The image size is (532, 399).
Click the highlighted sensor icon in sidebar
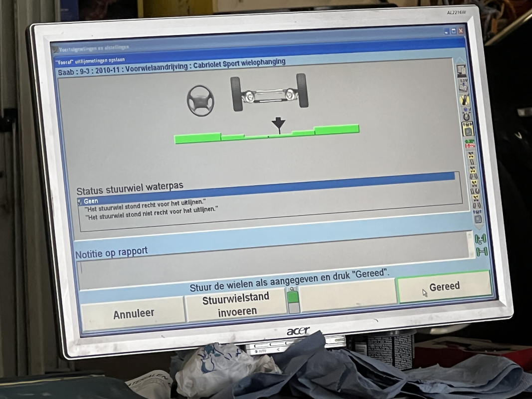[x=468, y=129]
